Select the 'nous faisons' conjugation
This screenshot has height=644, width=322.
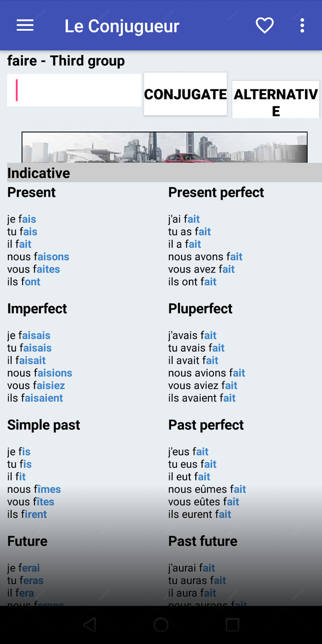coord(38,257)
